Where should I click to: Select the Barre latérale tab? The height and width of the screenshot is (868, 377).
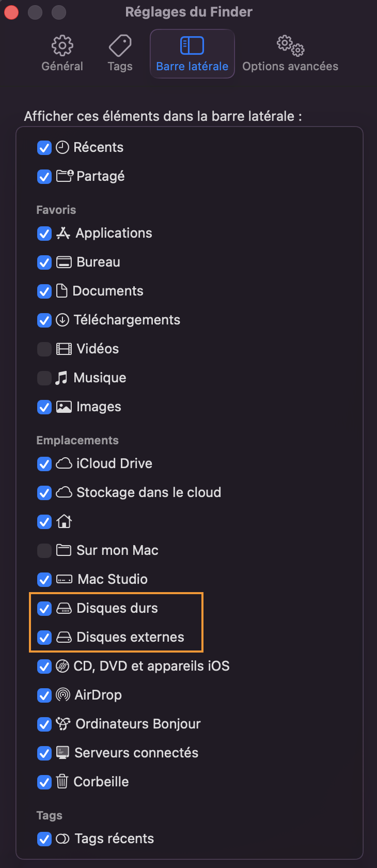click(x=192, y=54)
